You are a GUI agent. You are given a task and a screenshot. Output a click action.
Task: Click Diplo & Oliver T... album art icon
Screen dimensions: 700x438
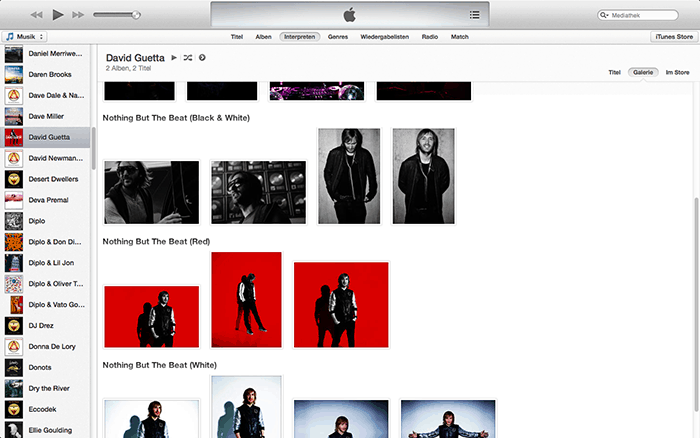tap(14, 284)
